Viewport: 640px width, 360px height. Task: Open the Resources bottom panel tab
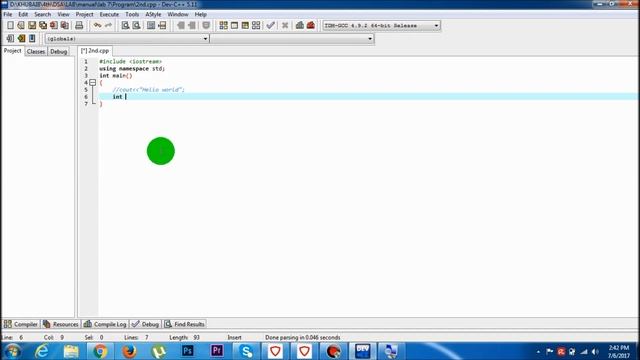tap(60, 324)
